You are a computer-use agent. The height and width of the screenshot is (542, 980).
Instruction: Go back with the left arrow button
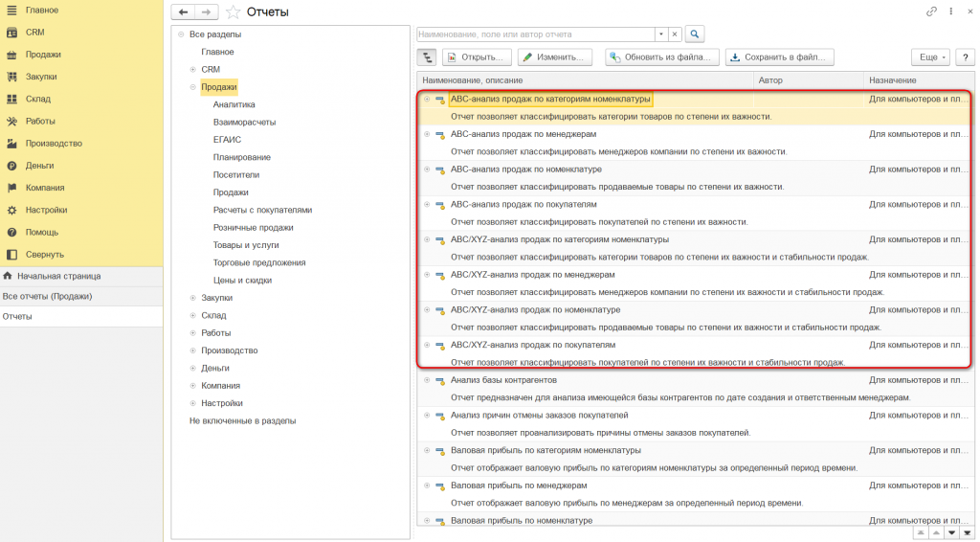click(x=183, y=11)
